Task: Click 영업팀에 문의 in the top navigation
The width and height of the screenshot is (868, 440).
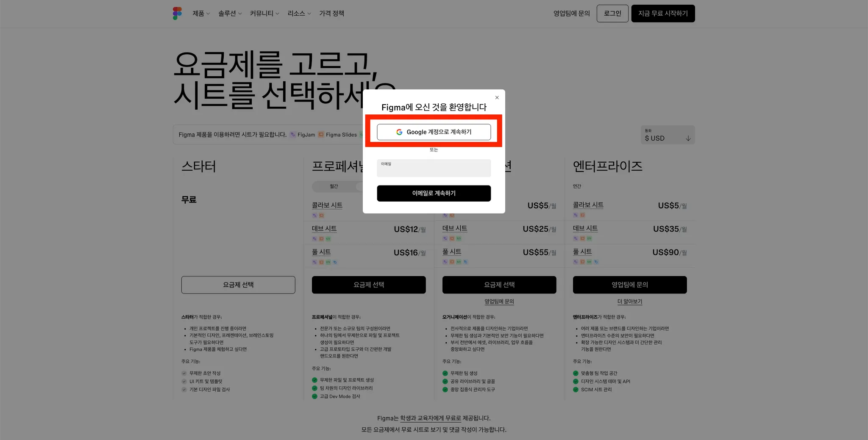Action: 571,14
